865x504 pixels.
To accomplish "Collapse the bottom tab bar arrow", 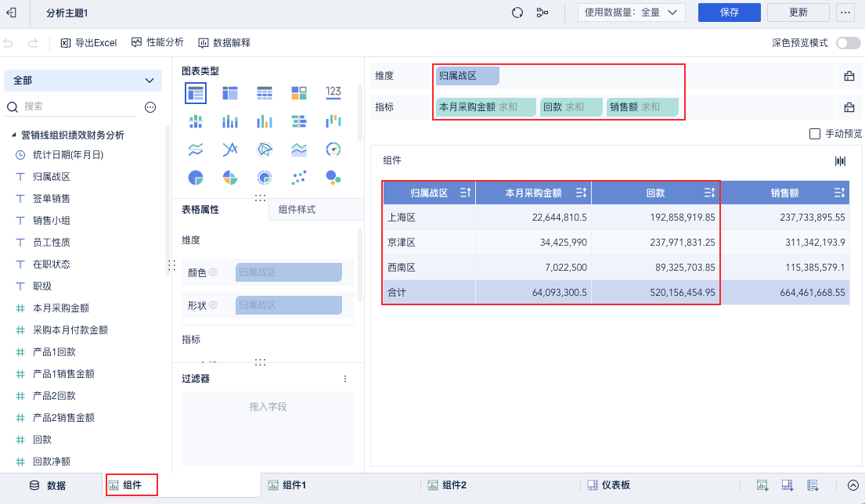I will pyautogui.click(x=852, y=485).
